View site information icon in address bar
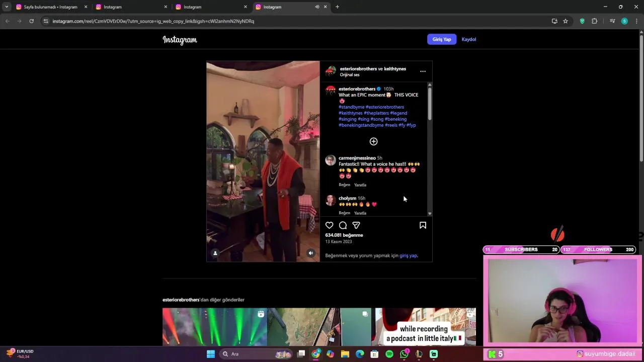The image size is (644, 362). [46, 21]
